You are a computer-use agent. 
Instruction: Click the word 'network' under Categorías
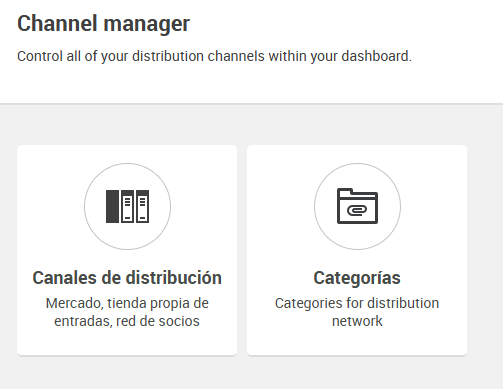pyautogui.click(x=357, y=321)
